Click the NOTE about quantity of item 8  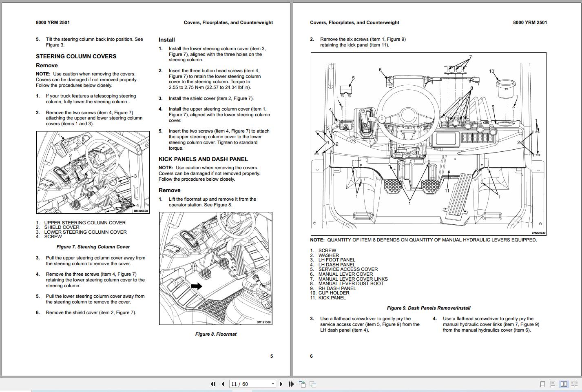coord(423,240)
